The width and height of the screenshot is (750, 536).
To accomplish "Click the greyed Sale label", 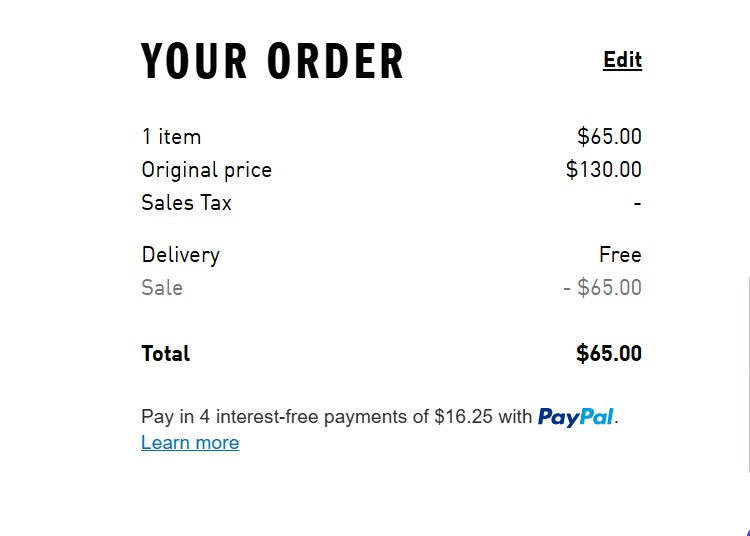I will [162, 288].
